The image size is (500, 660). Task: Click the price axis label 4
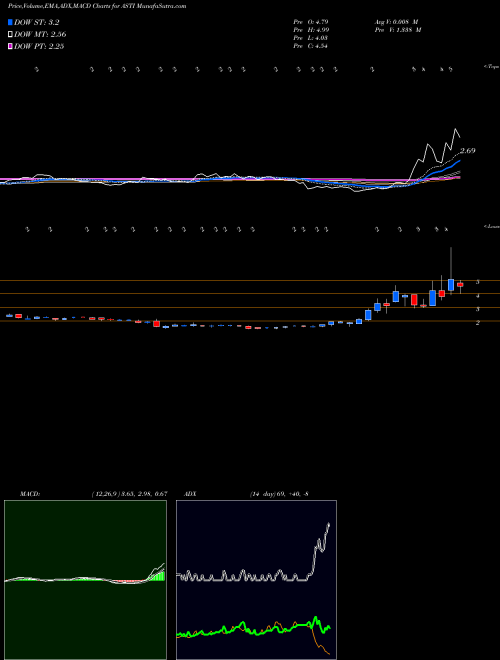pos(477,296)
